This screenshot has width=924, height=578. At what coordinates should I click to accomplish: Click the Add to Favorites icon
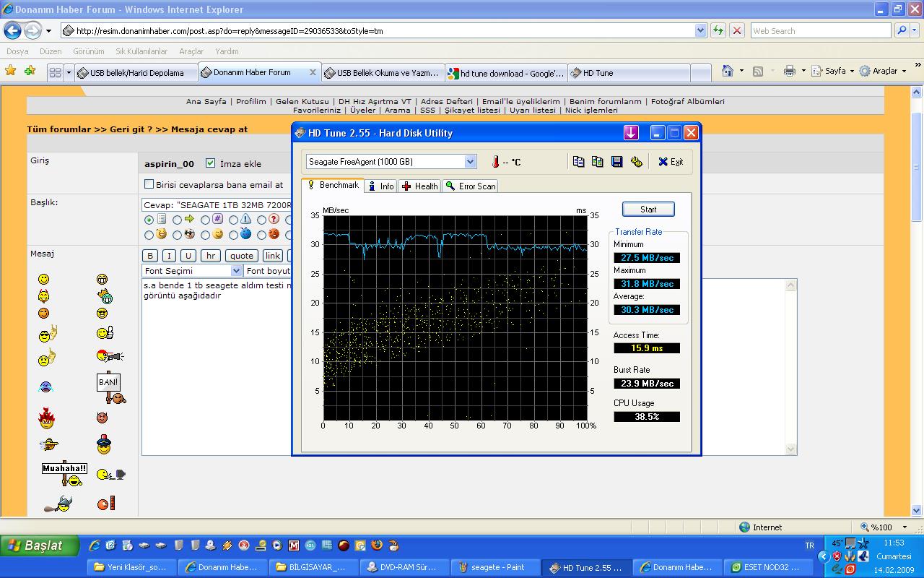coord(30,71)
